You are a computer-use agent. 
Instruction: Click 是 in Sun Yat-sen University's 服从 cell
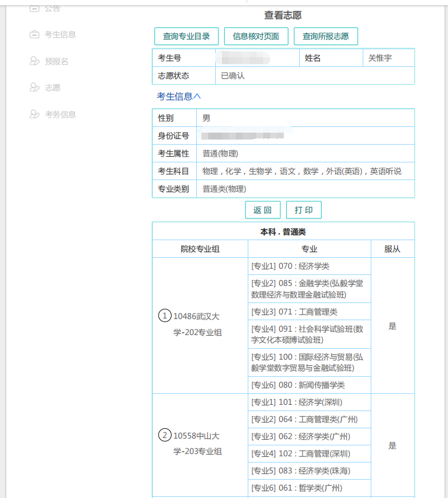click(x=393, y=445)
